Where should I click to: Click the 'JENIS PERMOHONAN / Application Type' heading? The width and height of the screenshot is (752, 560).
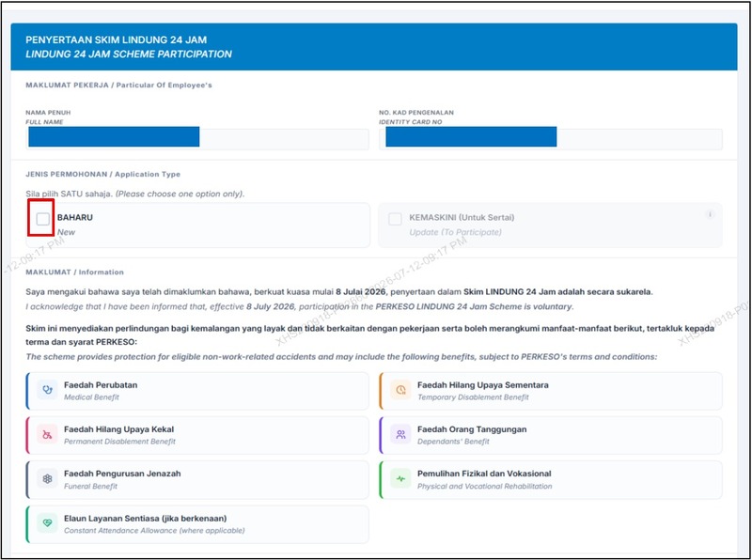tap(103, 174)
